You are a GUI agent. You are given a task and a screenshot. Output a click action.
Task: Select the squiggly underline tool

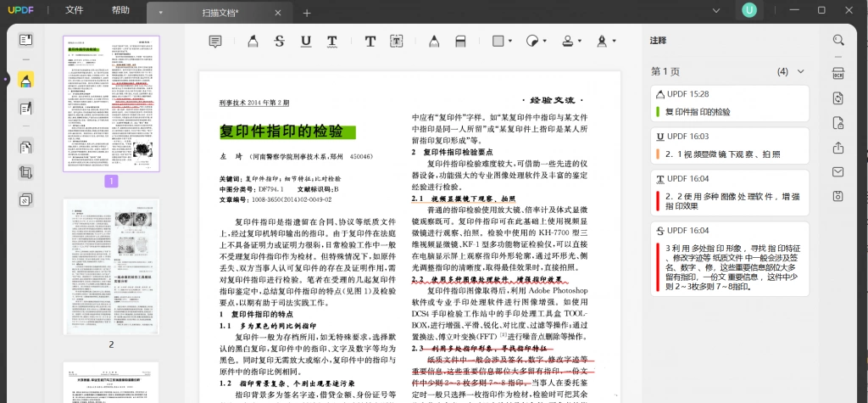[331, 41]
